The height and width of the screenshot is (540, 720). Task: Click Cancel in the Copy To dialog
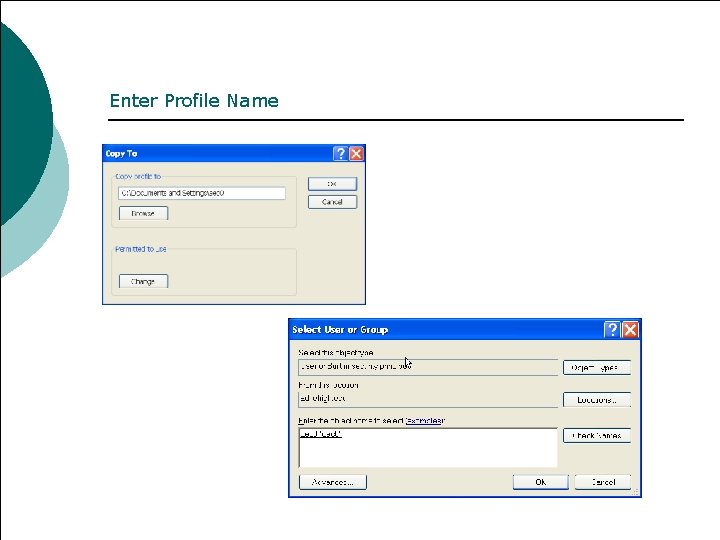point(332,202)
